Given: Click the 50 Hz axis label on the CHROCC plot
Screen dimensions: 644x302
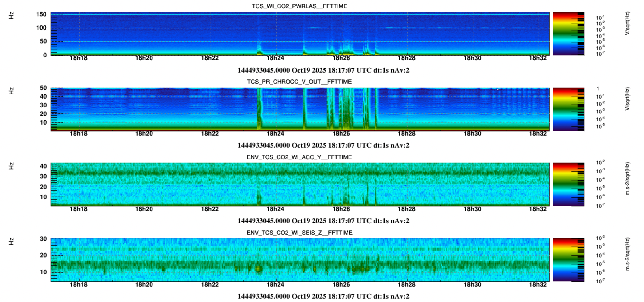Looking at the screenshot, I should (x=43, y=88).
